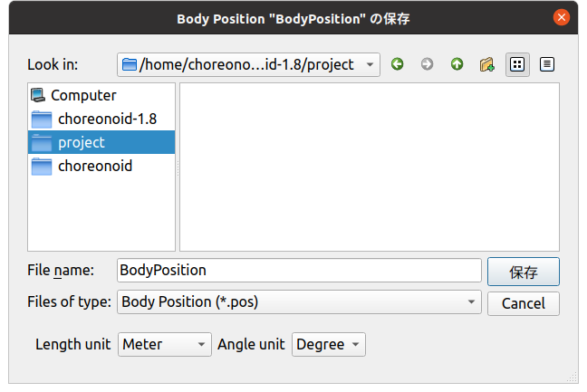Go back to the previous folder
Image resolution: width=587 pixels, height=392 pixels.
tap(397, 64)
